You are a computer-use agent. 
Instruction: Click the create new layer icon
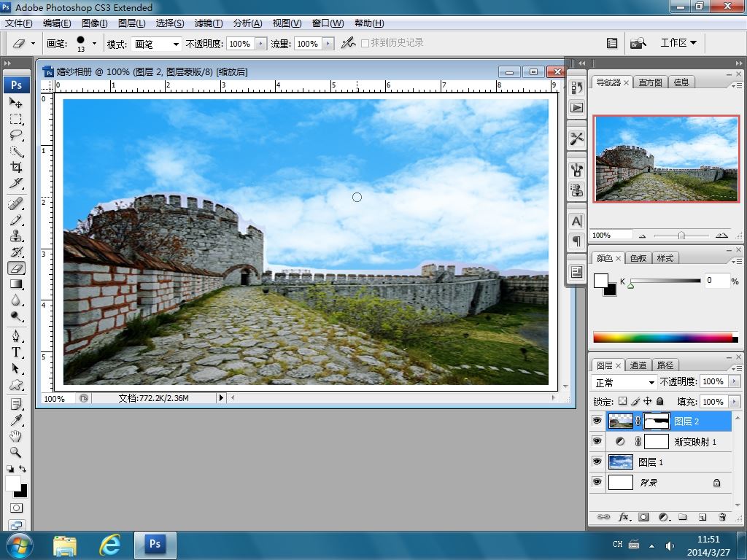703,517
